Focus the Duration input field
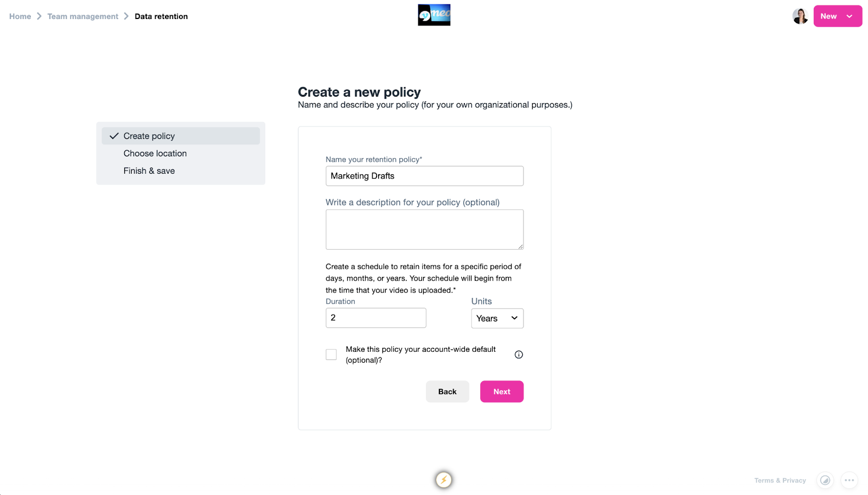 click(375, 318)
